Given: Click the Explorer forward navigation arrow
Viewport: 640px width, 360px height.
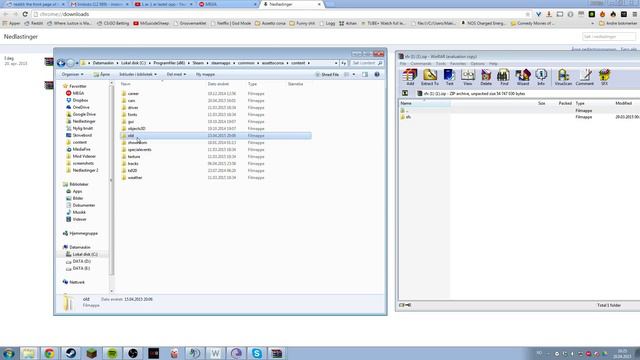Looking at the screenshot, I should (71, 63).
